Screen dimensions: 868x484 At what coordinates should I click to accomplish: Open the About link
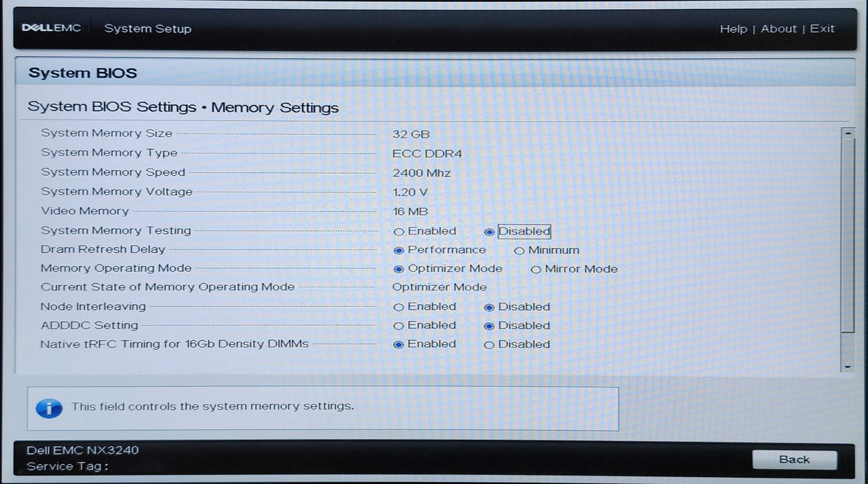click(x=779, y=28)
